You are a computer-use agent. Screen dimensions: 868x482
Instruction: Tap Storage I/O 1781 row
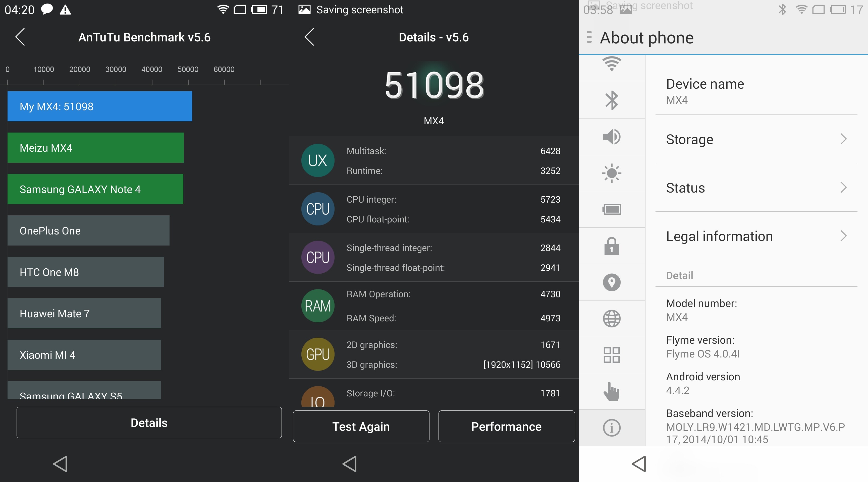[454, 393]
